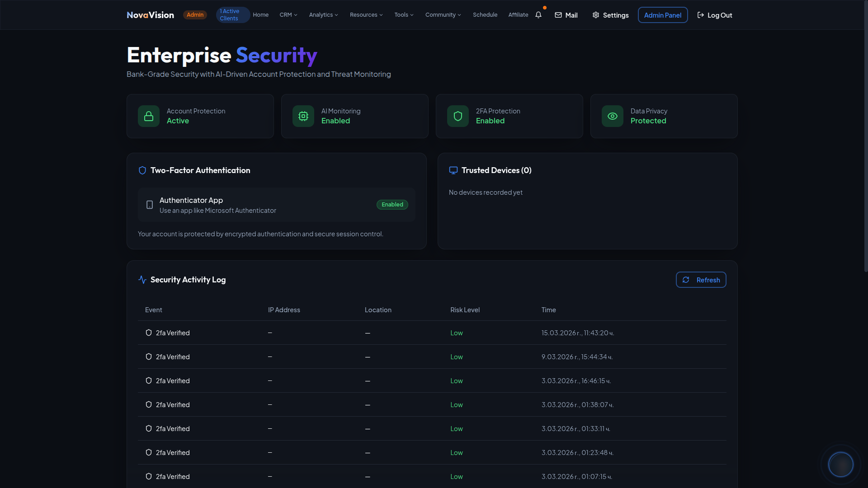Open the floating assistant orb
This screenshot has height=488, width=868.
840,464
